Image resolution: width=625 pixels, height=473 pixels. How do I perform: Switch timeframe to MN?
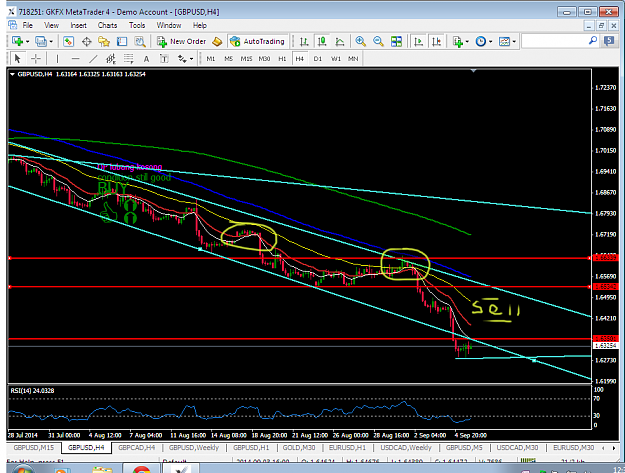point(353,59)
